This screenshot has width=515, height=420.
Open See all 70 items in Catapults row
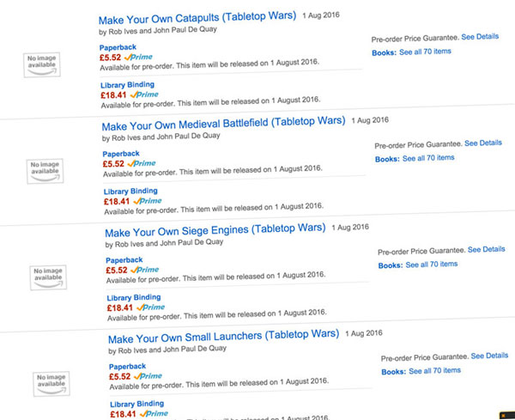point(425,52)
